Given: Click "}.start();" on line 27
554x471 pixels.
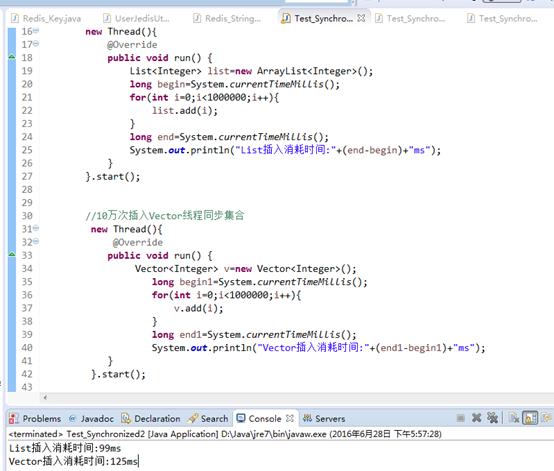Looking at the screenshot, I should 113,177.
